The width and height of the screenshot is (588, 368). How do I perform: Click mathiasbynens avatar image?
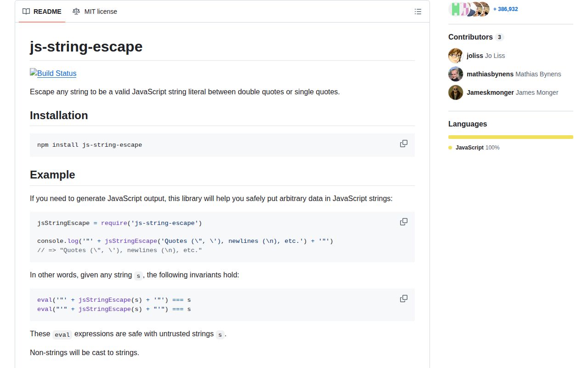pos(456,74)
